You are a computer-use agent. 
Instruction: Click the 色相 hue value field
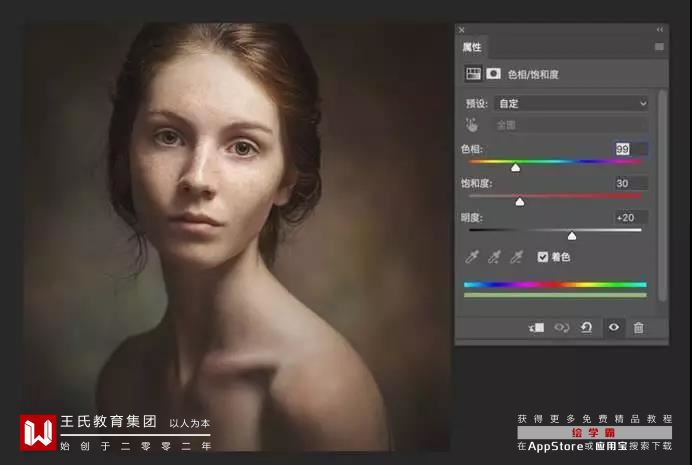631,149
